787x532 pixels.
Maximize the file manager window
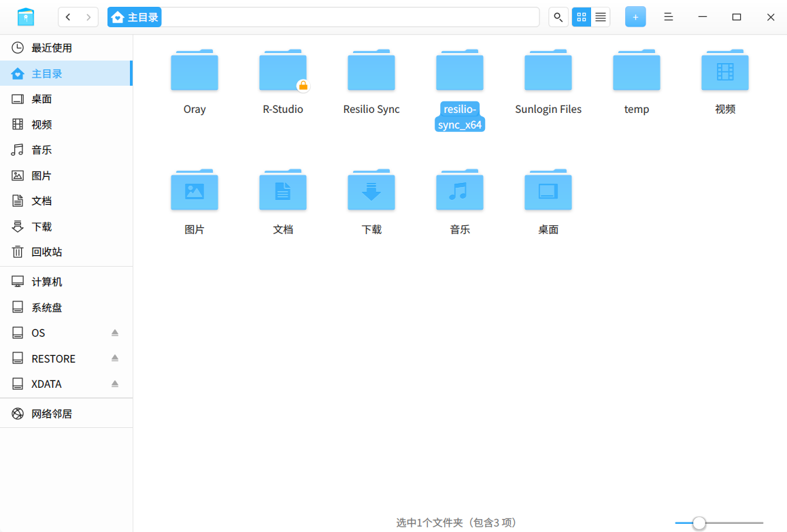coord(736,17)
